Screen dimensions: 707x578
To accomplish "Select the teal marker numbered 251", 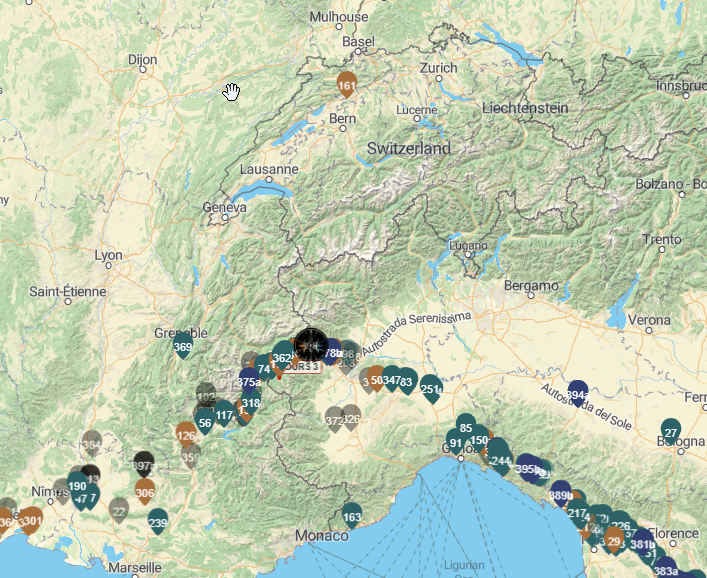I will tap(429, 388).
